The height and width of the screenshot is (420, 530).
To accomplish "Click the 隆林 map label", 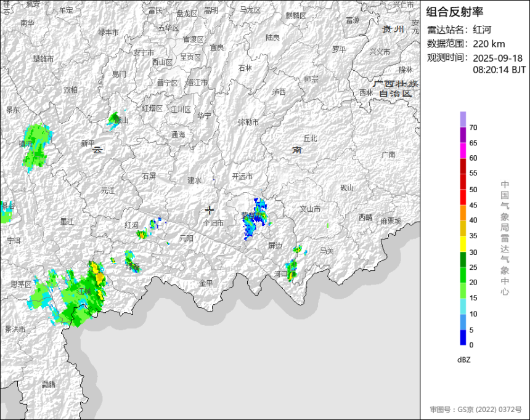I will (406, 70).
